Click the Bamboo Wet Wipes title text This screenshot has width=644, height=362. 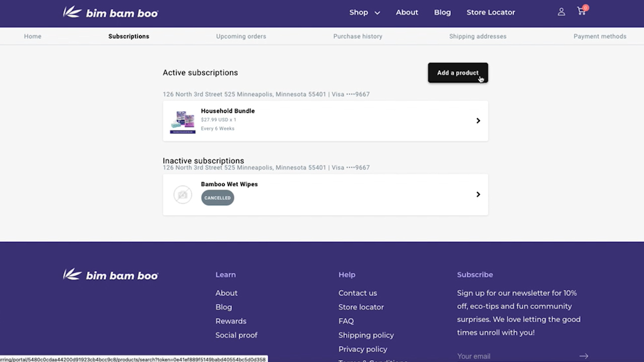coord(229,185)
